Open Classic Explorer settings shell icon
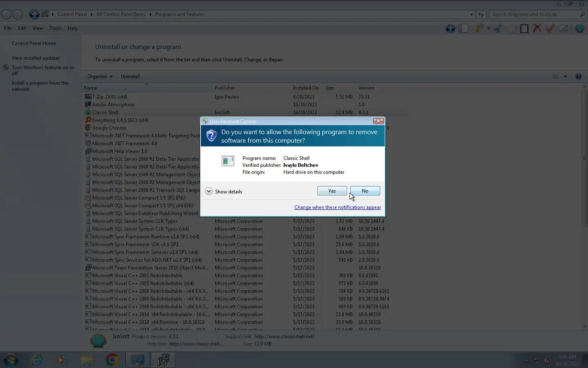The image size is (588, 368). coord(579,28)
